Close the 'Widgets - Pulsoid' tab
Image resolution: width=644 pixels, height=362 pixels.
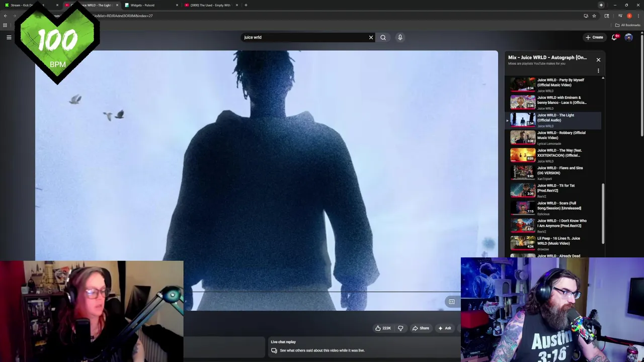point(177,5)
